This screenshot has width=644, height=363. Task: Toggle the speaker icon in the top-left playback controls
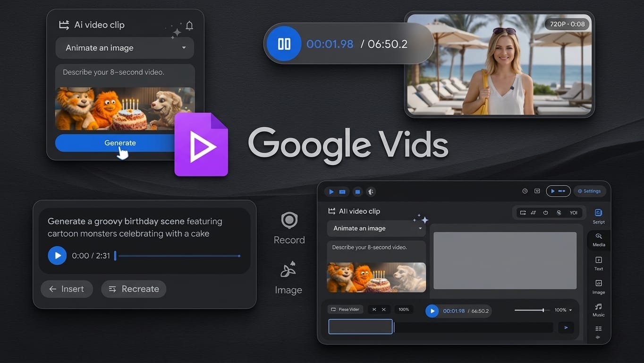(371, 192)
